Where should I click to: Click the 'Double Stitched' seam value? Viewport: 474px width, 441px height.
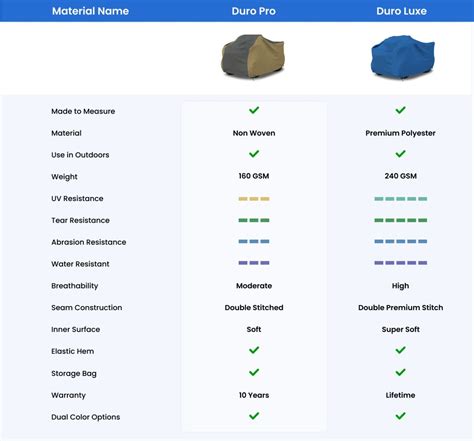coord(254,307)
